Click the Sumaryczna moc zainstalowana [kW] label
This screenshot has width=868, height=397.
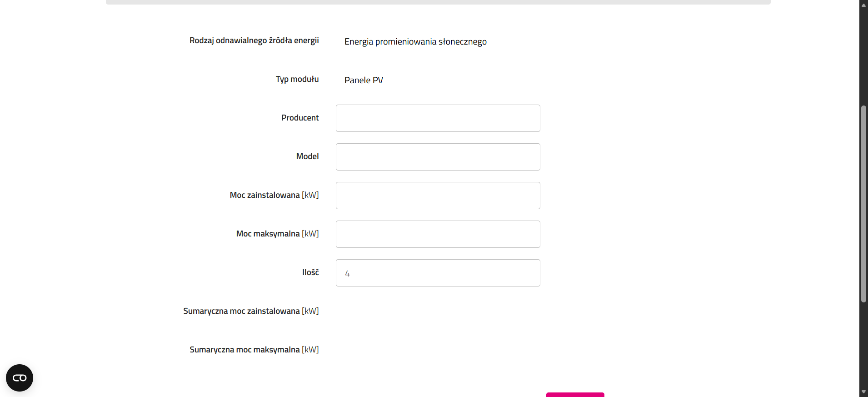(251, 311)
